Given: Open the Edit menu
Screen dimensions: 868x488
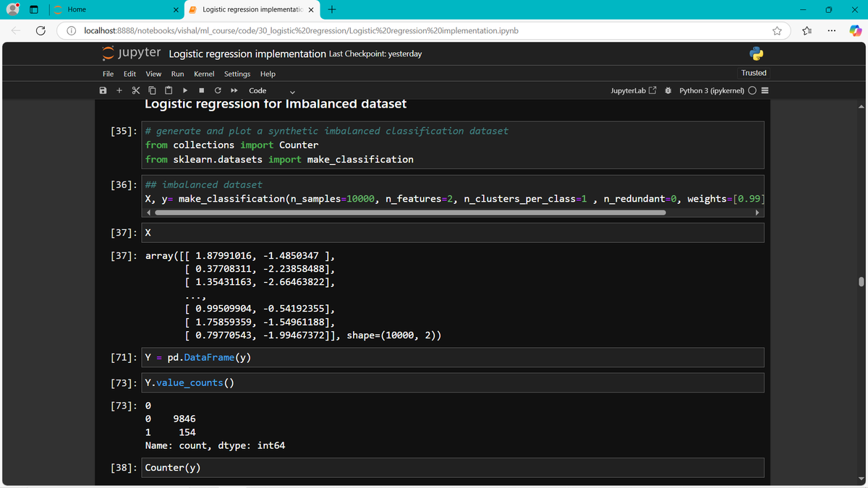Looking at the screenshot, I should [x=130, y=74].
